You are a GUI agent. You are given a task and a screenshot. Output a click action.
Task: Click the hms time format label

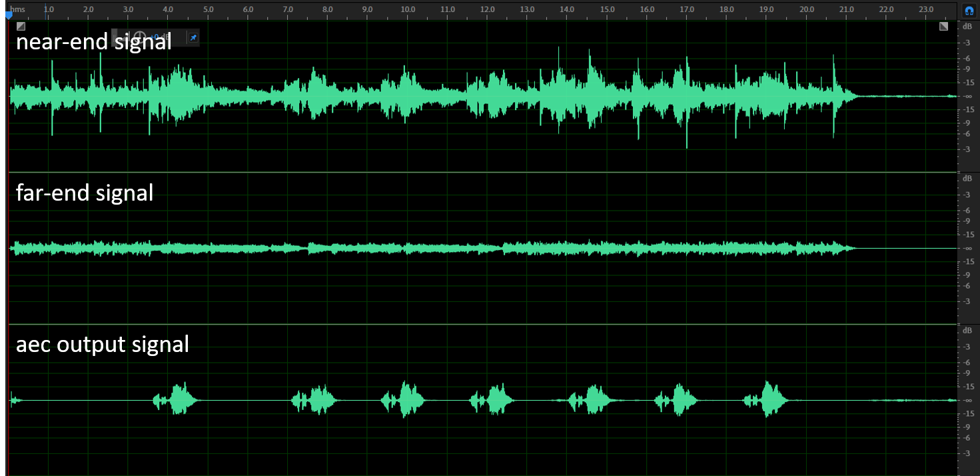pyautogui.click(x=18, y=10)
